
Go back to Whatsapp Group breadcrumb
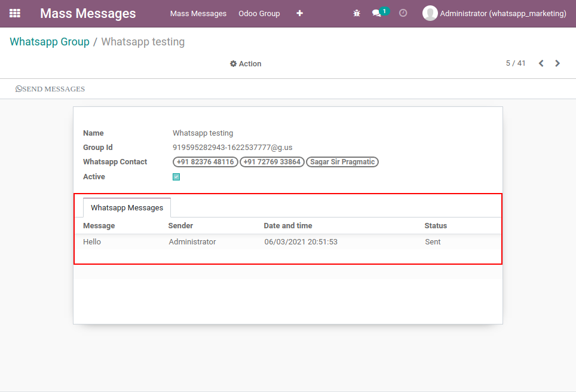tap(50, 41)
